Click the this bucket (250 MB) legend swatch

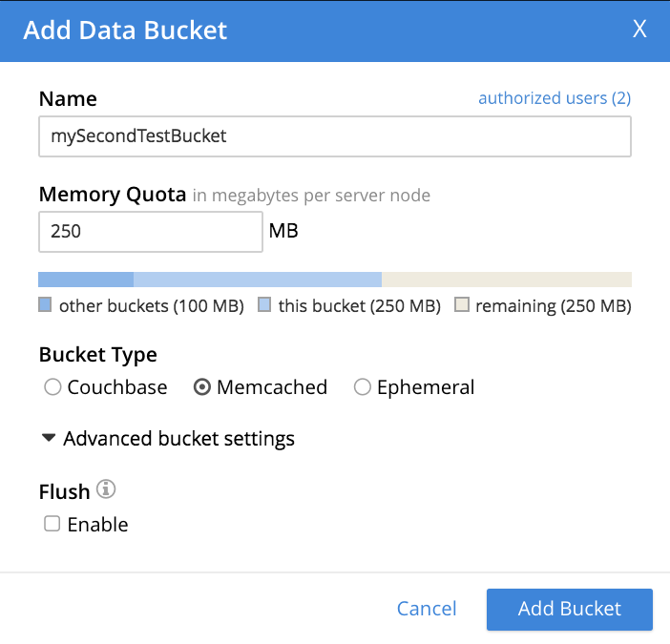pos(265,306)
